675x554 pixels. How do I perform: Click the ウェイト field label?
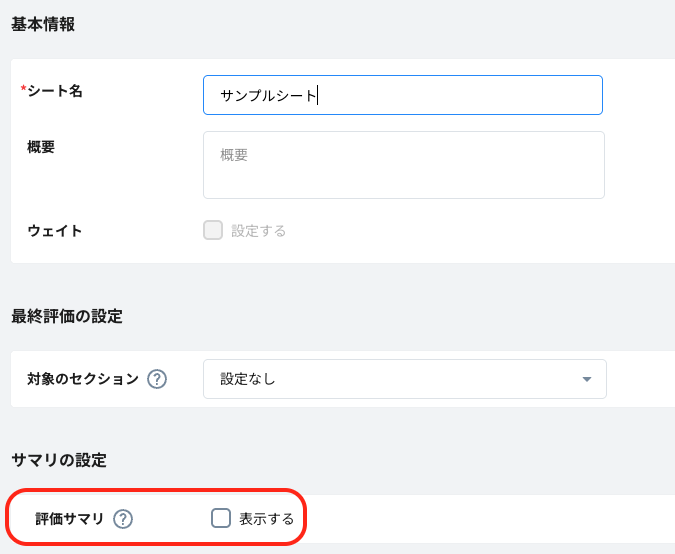click(x=55, y=231)
